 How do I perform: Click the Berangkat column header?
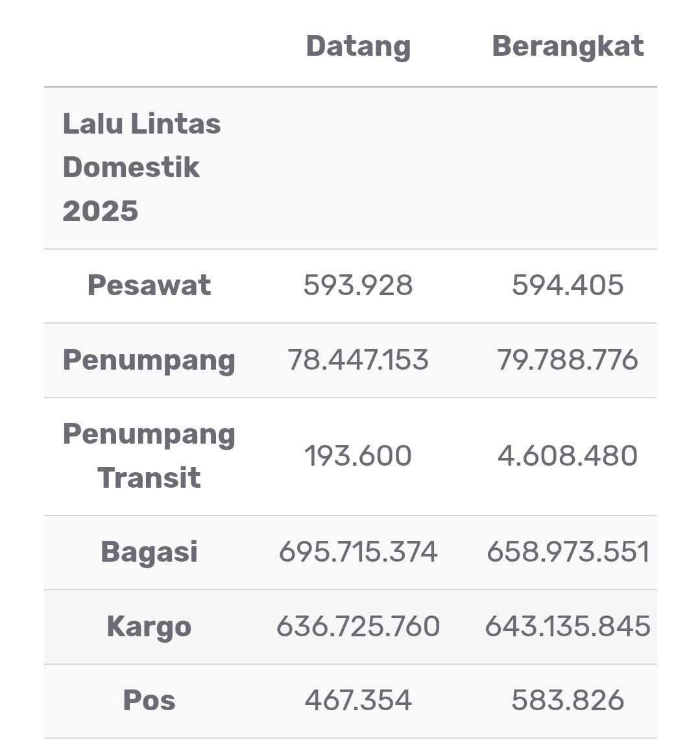point(568,47)
